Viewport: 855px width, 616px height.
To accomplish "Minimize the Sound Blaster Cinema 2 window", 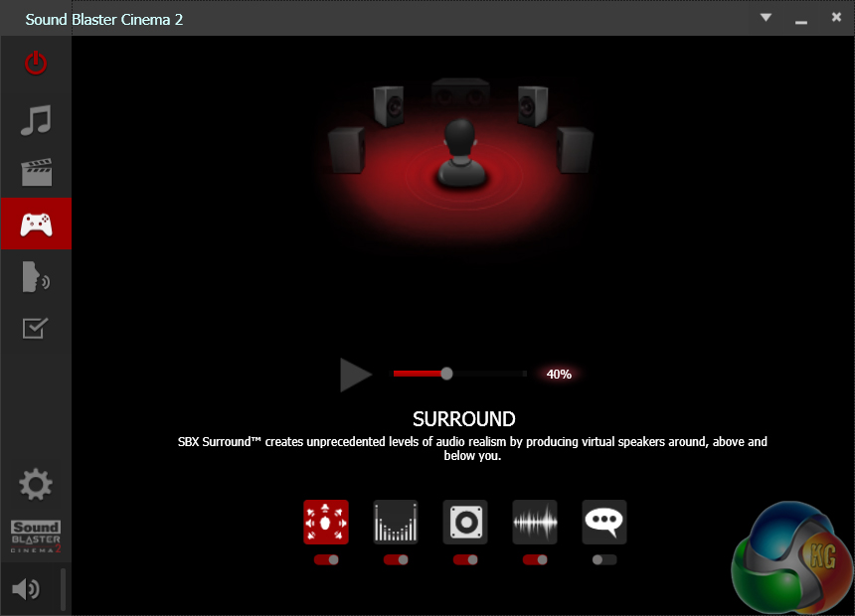I will tap(801, 21).
